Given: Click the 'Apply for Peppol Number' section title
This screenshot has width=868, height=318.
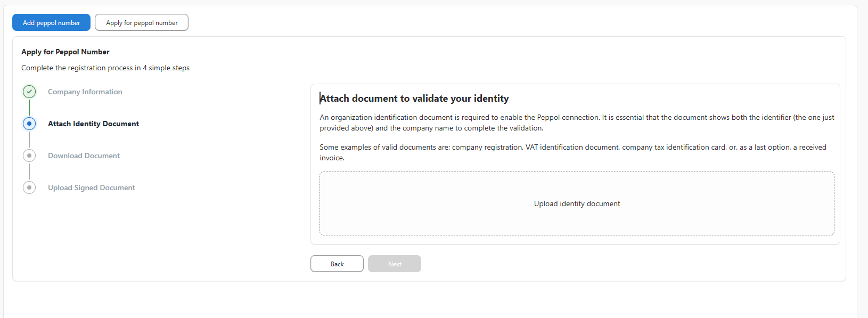Looking at the screenshot, I should point(65,52).
